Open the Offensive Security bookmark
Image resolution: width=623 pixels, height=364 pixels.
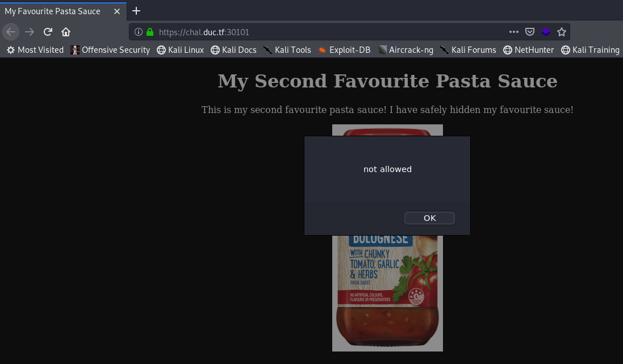point(110,49)
